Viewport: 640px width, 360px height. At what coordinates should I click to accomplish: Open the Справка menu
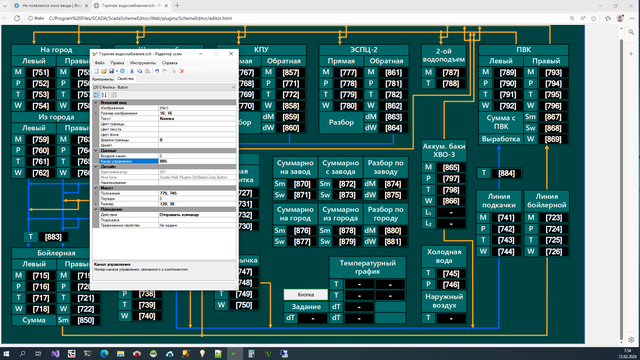[x=169, y=63]
